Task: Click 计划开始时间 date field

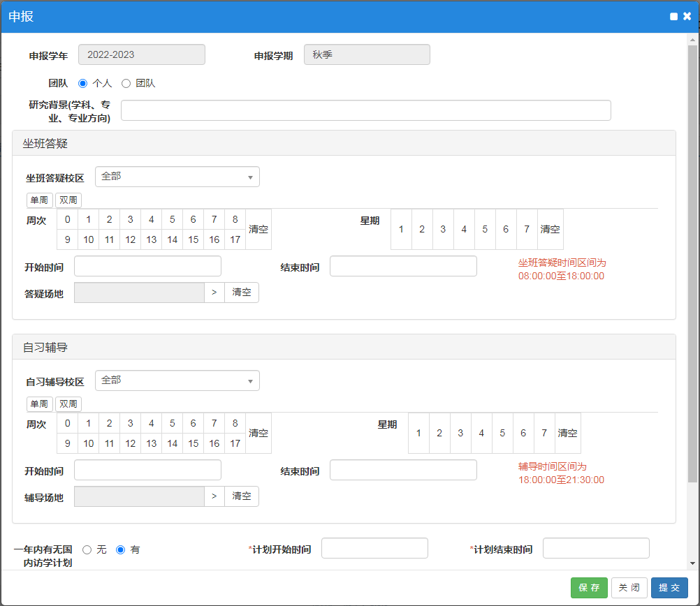Action: (374, 549)
